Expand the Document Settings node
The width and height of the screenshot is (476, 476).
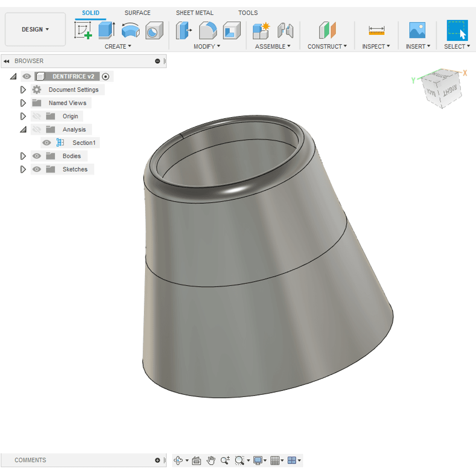coord(23,90)
